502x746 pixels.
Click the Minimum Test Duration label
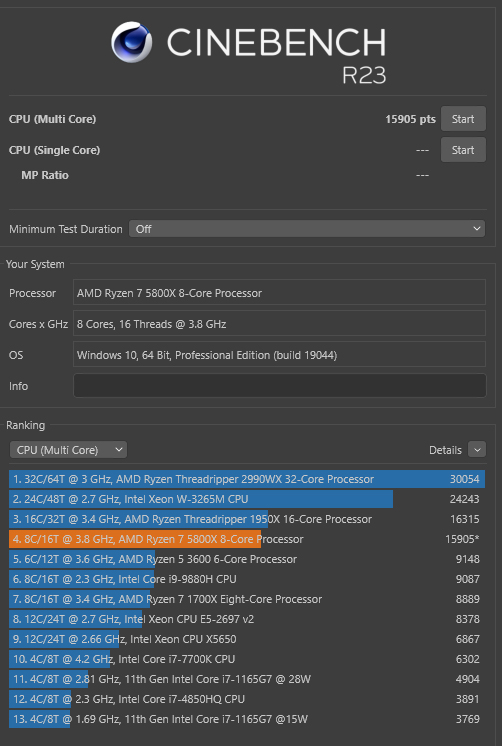click(66, 229)
